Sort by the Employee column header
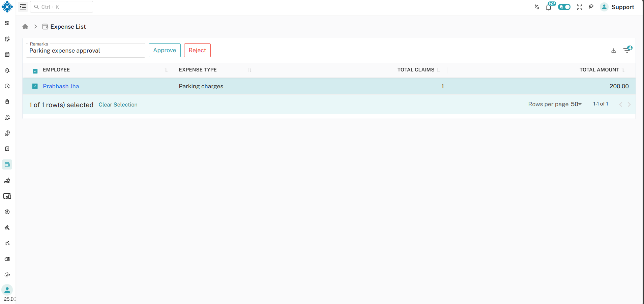Image resolution: width=644 pixels, height=304 pixels. (x=56, y=70)
